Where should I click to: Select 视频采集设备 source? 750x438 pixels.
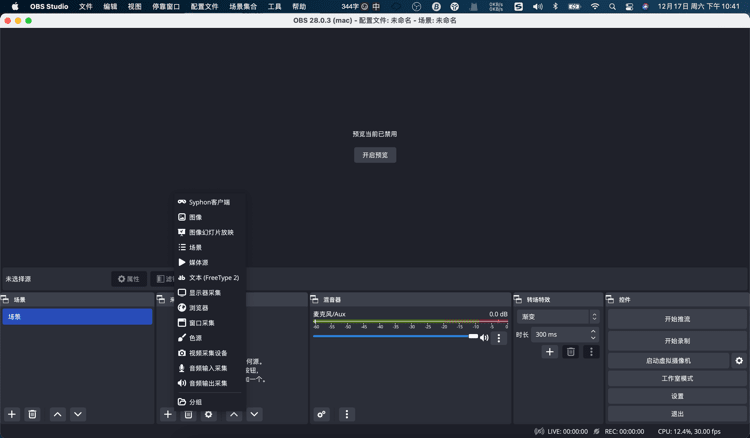210,353
